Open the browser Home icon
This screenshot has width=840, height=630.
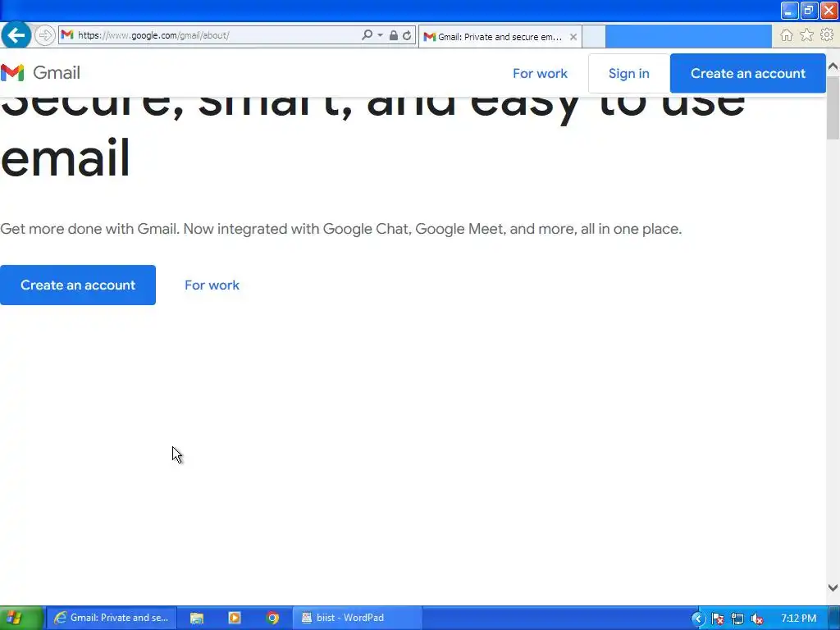click(x=787, y=35)
